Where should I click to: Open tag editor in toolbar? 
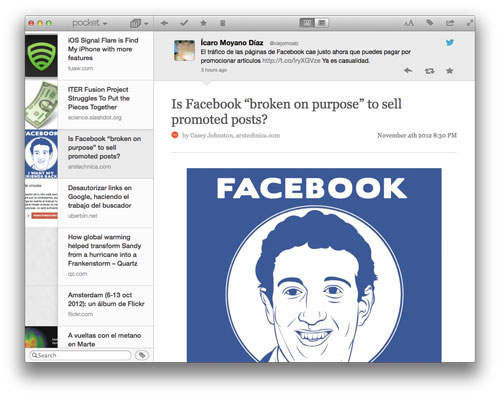(x=430, y=23)
